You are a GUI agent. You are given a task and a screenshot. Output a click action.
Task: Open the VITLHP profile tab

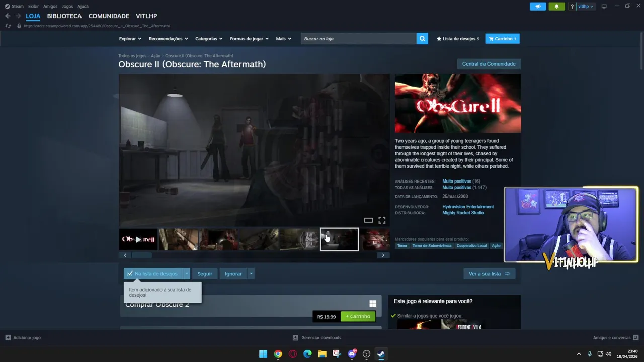tap(146, 16)
